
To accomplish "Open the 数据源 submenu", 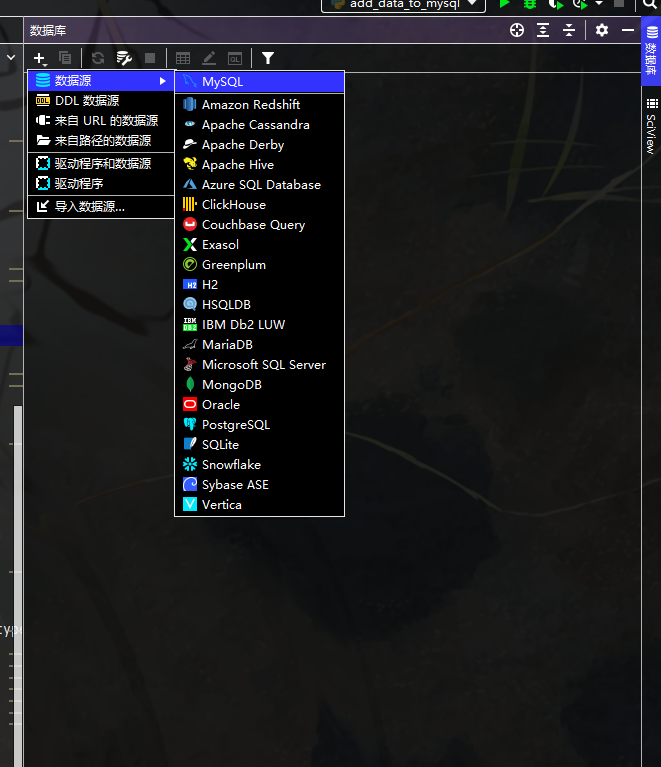I will point(101,81).
